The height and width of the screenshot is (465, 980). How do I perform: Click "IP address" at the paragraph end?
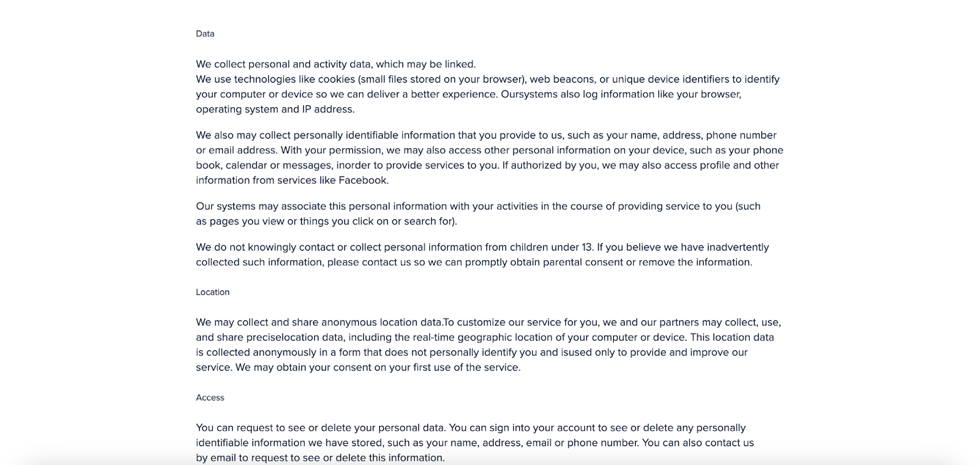click(328, 109)
